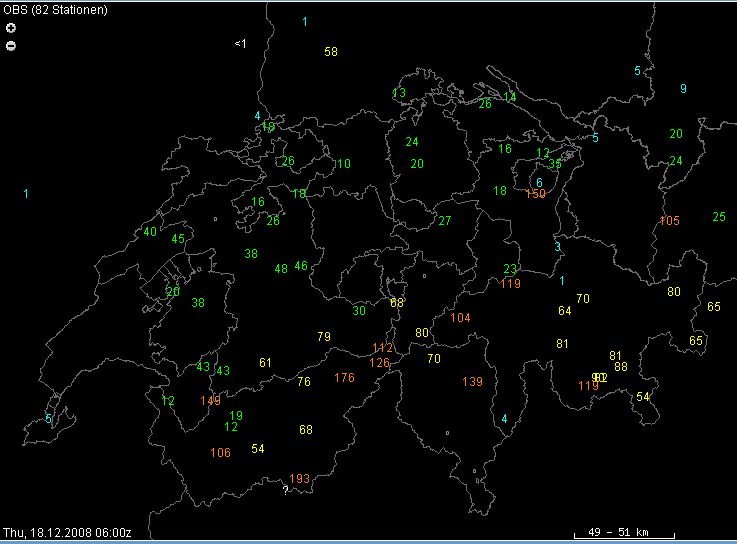Viewport: 737px width, 544px height.
Task: Click the zoom out minus icon
Action: coord(11,45)
